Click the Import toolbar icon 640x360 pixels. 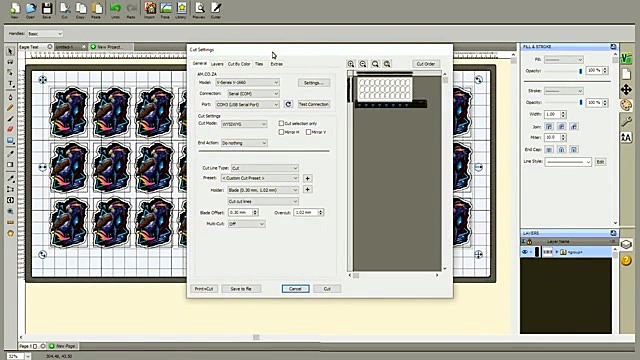(149, 10)
